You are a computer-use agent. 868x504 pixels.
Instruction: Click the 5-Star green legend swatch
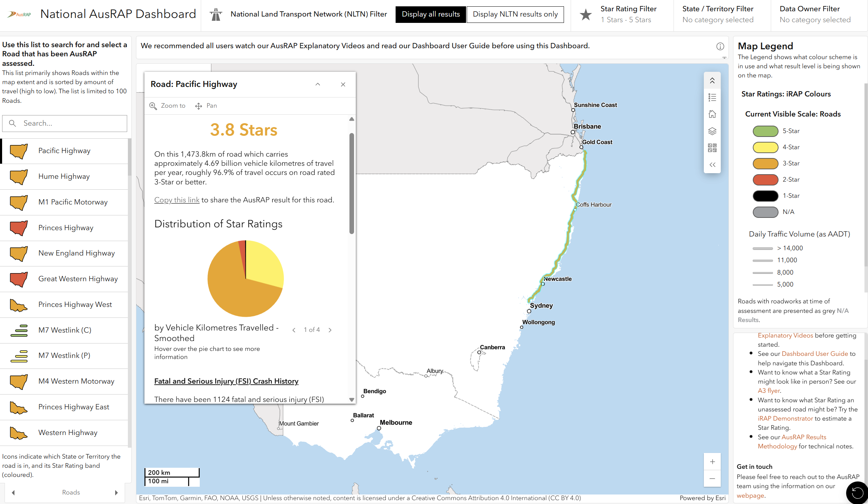click(x=765, y=131)
